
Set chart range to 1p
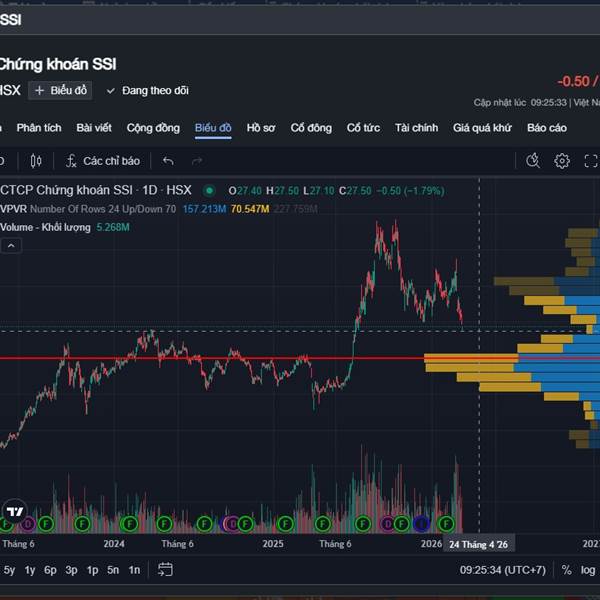(92, 570)
